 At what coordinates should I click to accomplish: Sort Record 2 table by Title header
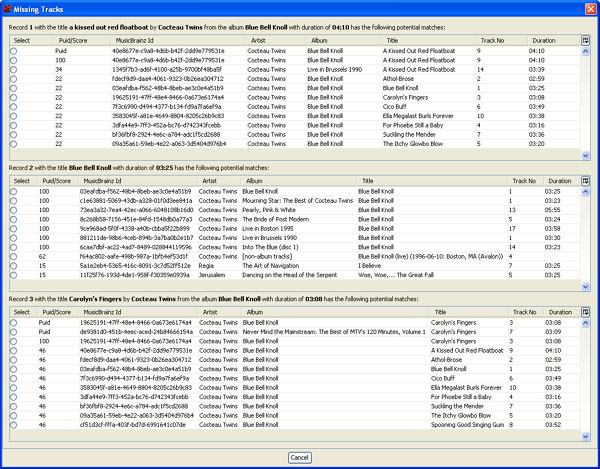432,181
